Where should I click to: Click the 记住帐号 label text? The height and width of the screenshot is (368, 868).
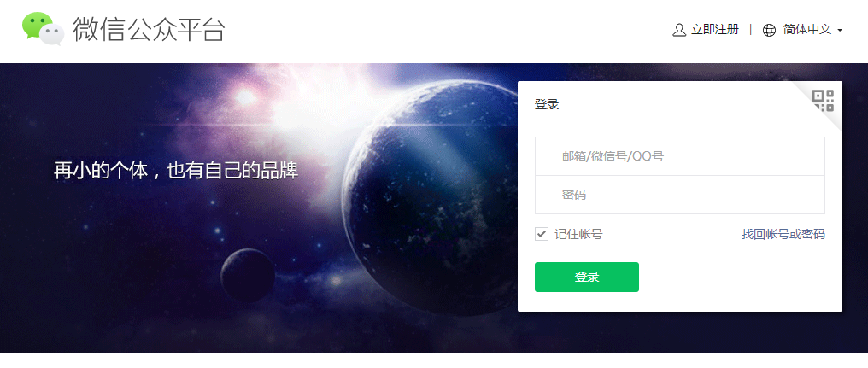(x=578, y=234)
